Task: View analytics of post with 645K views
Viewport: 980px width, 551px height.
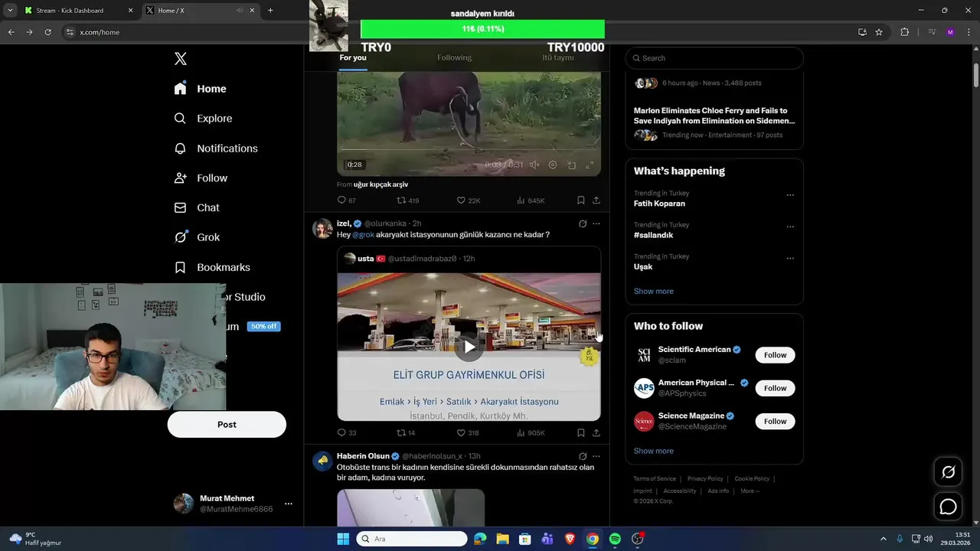Action: point(531,201)
